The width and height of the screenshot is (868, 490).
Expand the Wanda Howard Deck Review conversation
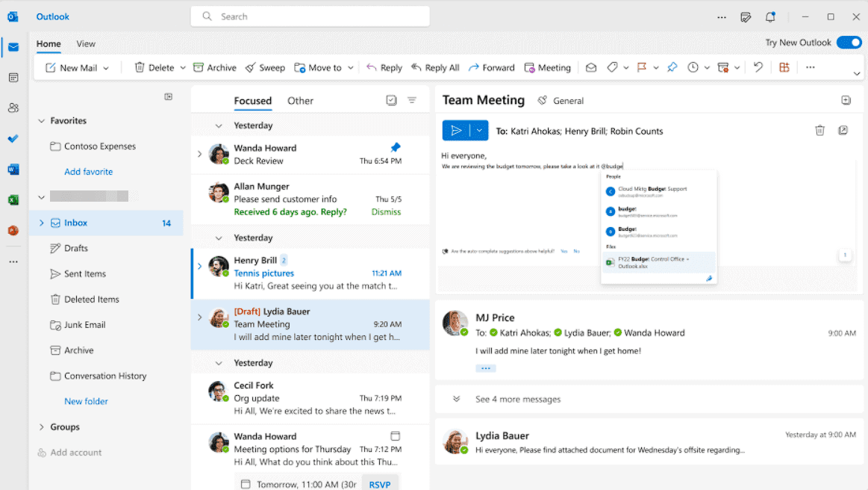200,154
